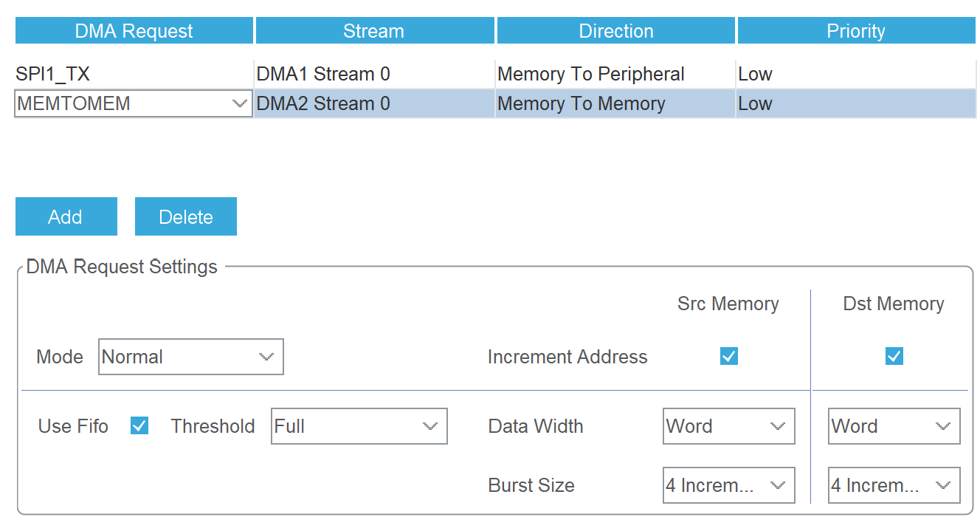Open Src Memory Burst Size dropdown

click(728, 485)
